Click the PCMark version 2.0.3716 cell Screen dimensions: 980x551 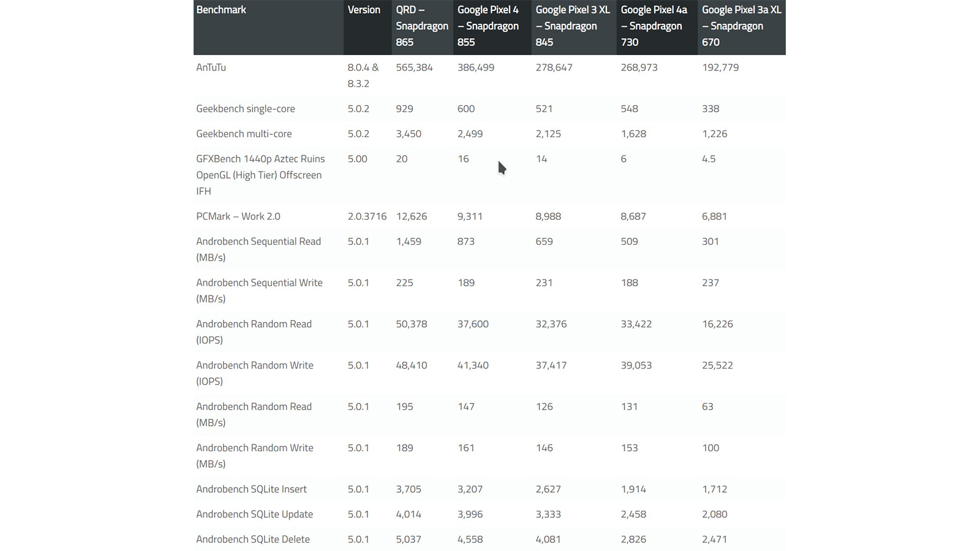pyautogui.click(x=367, y=217)
